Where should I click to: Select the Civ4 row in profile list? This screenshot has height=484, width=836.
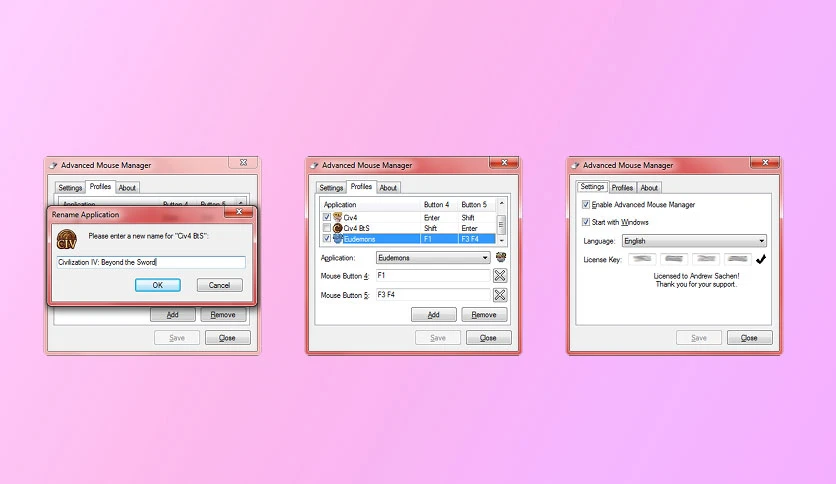click(x=408, y=217)
